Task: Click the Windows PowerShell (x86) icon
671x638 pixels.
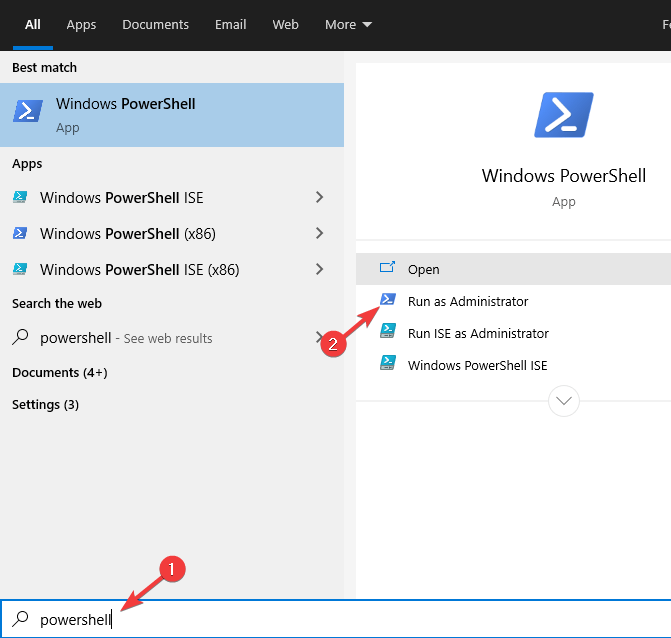Action: [20, 233]
